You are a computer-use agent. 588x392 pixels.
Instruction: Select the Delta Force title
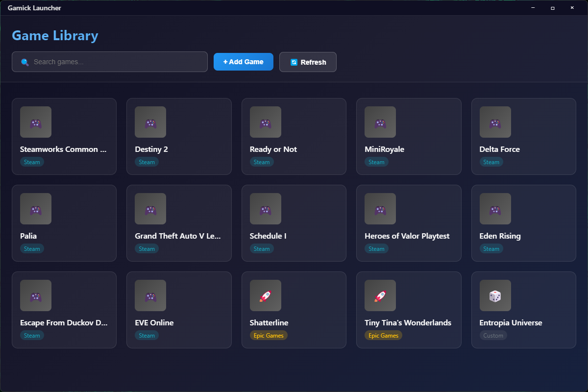pos(500,149)
